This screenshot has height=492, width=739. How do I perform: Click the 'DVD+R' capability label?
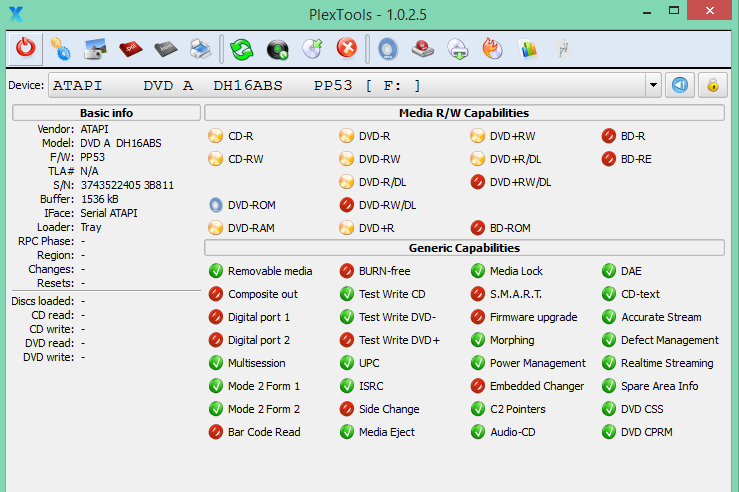(x=377, y=229)
